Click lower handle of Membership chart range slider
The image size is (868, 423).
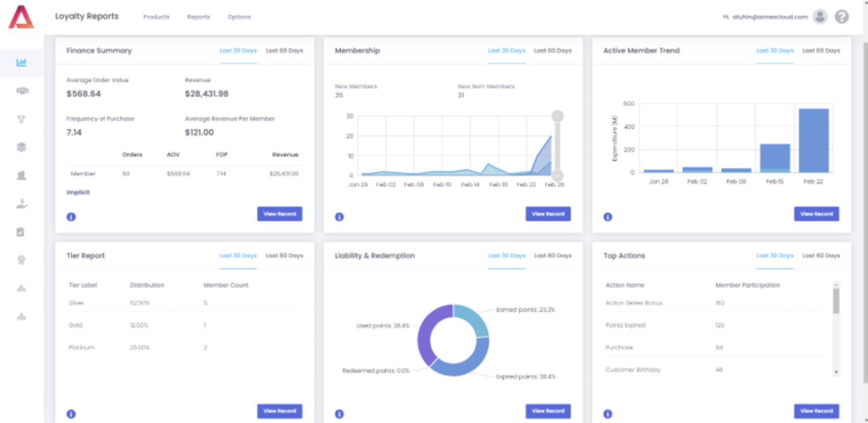(558, 175)
